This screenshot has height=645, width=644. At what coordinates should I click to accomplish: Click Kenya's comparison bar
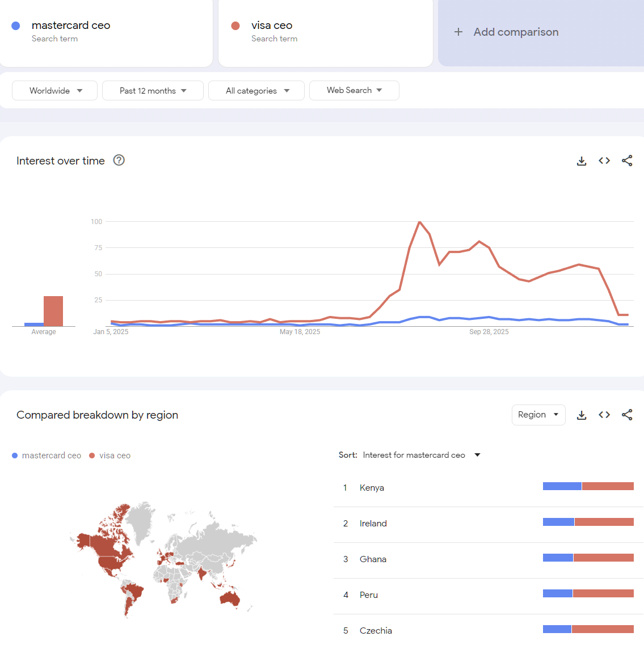588,486
